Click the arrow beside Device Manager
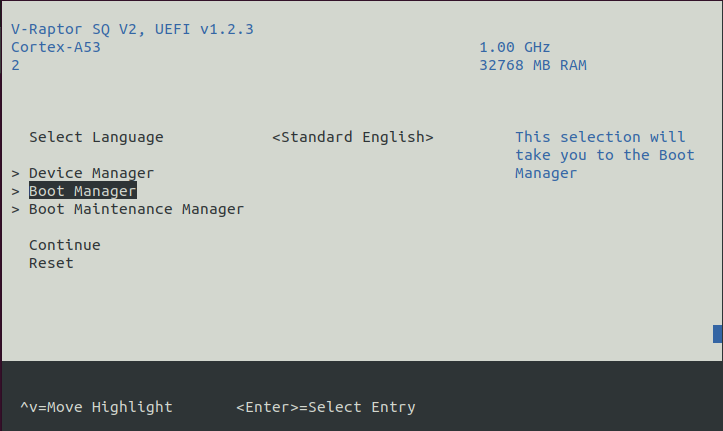The height and width of the screenshot is (431, 723). point(16,173)
